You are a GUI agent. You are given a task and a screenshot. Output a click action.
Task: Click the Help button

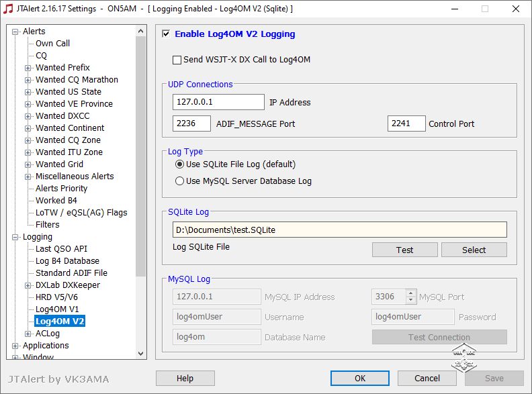coord(185,378)
